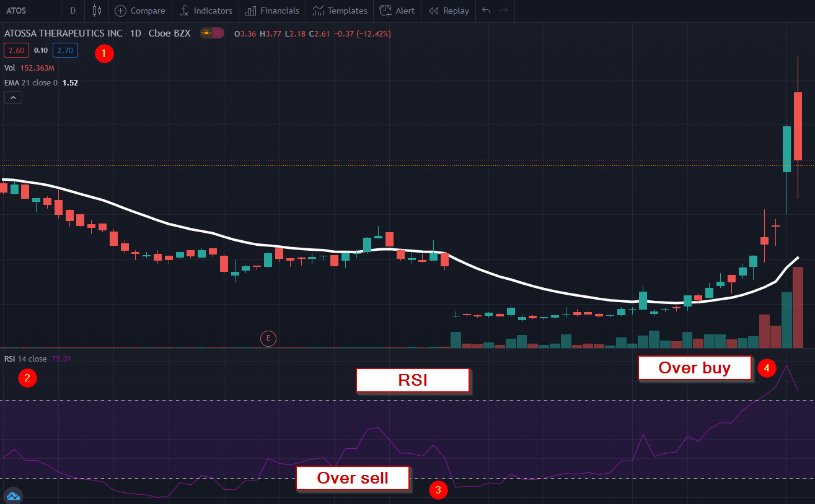The width and height of the screenshot is (815, 504).
Task: Click the RSI value 75.01
Action: click(x=62, y=358)
